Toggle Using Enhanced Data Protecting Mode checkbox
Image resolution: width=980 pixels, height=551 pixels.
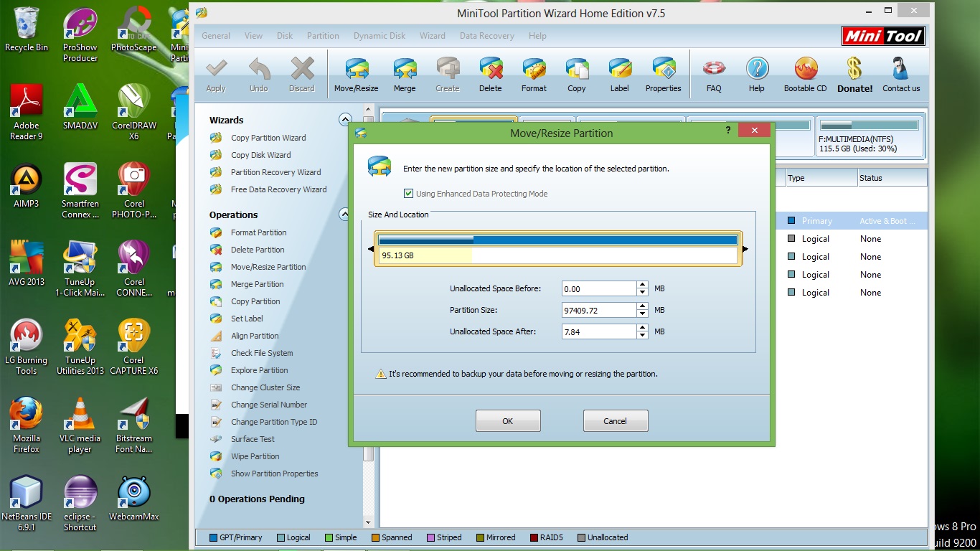coord(409,194)
